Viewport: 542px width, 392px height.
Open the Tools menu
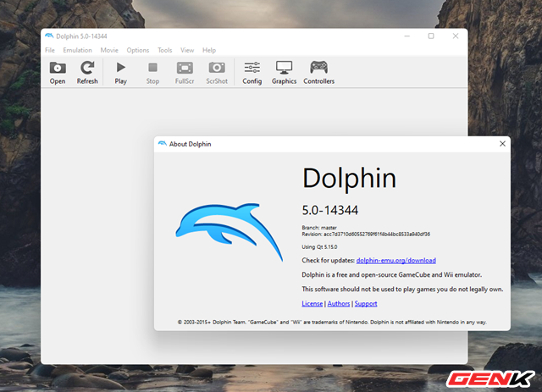click(164, 50)
